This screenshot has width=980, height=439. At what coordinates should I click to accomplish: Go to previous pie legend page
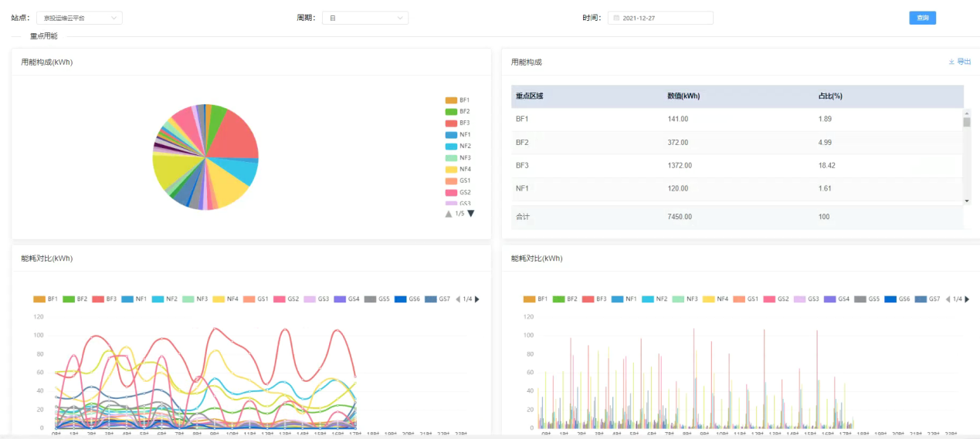(x=448, y=214)
